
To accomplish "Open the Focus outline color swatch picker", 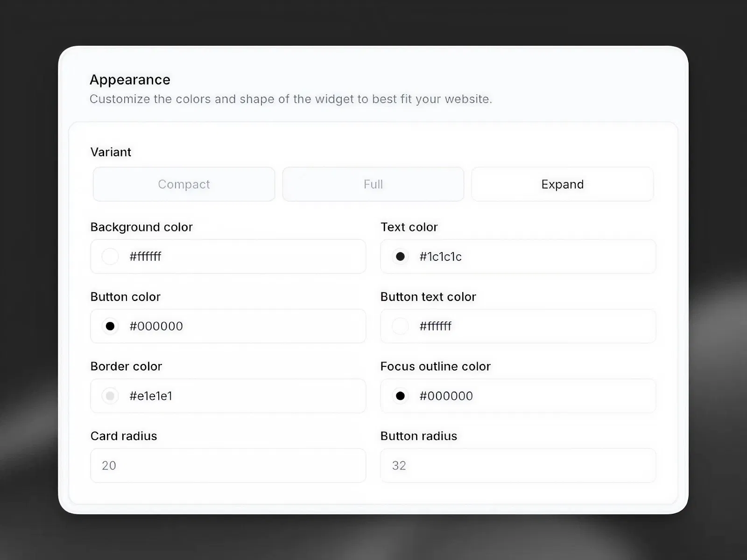I will point(400,396).
